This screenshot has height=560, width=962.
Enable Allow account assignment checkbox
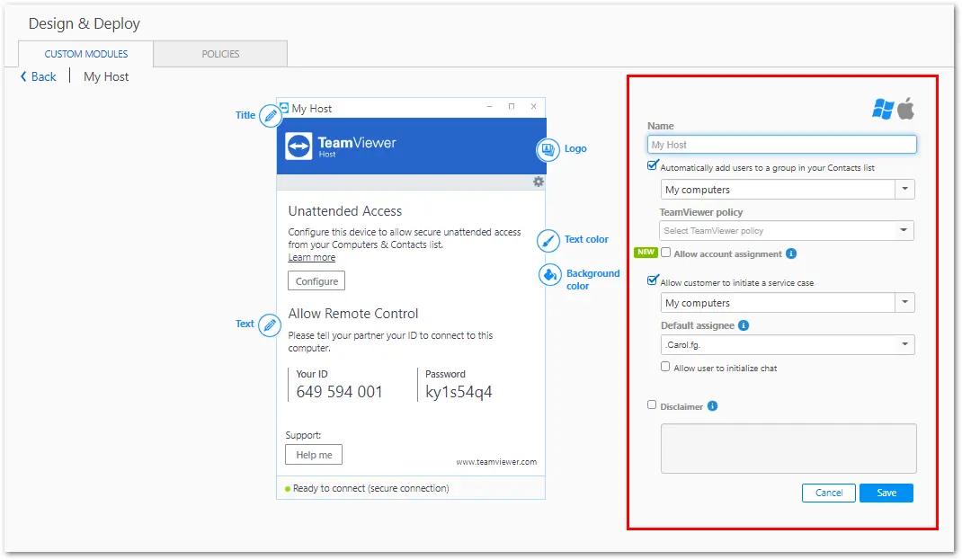(665, 253)
